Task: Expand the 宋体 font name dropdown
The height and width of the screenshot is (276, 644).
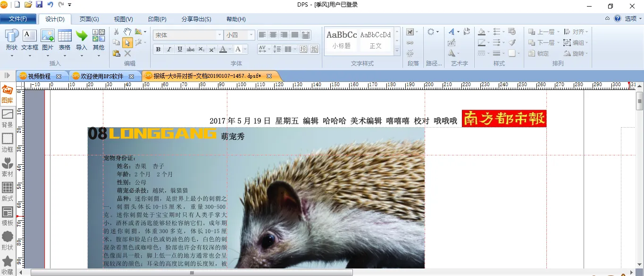Action: (x=219, y=35)
